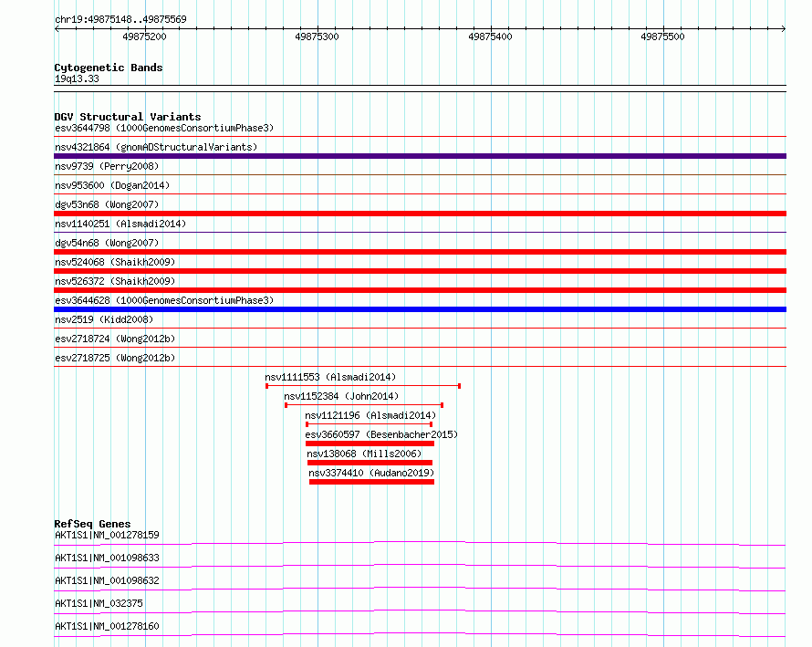The image size is (812, 647).
Task: Click the red bar under nsv524068
Action: 420,271
